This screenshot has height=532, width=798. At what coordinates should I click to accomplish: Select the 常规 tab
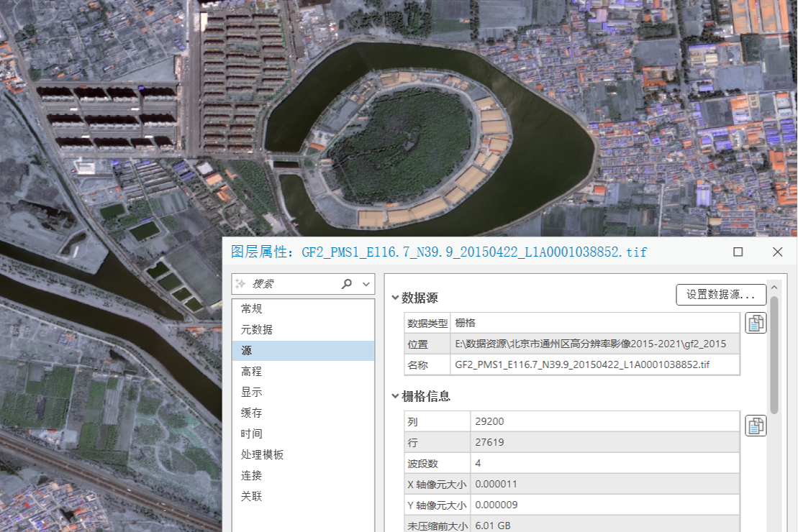[x=304, y=308]
